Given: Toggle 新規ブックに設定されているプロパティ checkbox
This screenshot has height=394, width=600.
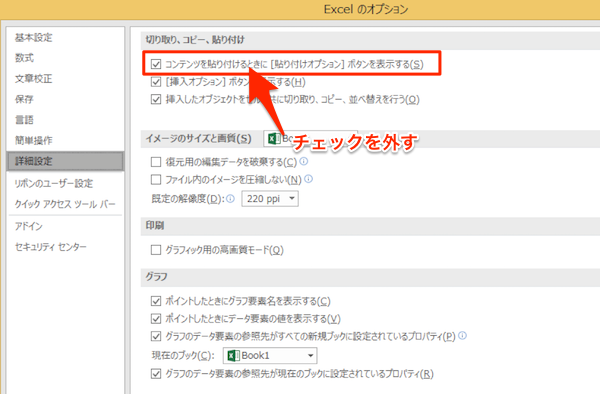Looking at the screenshot, I should click(156, 336).
